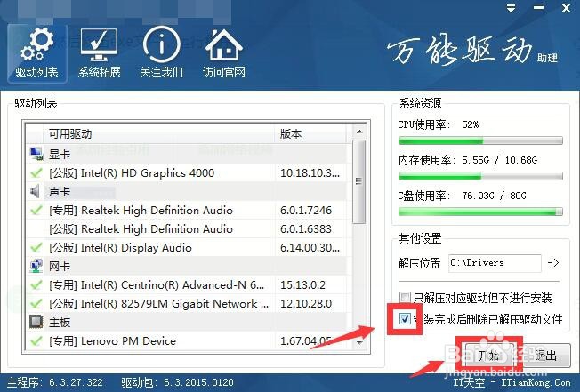
Task: Check [公版] Realtek High Definition Audio 6.0.1.6383
Action: 36,229
